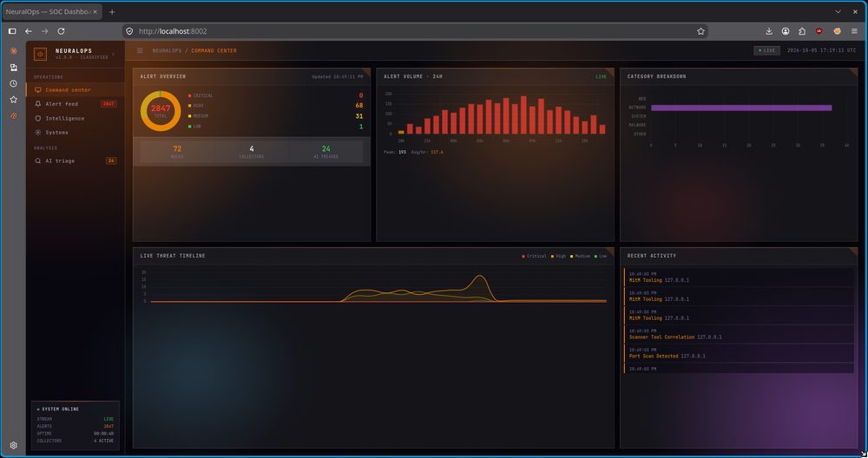Select the Critical severity legend row
This screenshot has height=458, width=868.
tap(276, 95)
